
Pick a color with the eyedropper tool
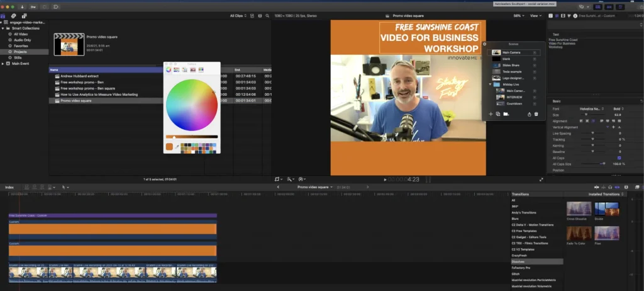[x=177, y=147]
